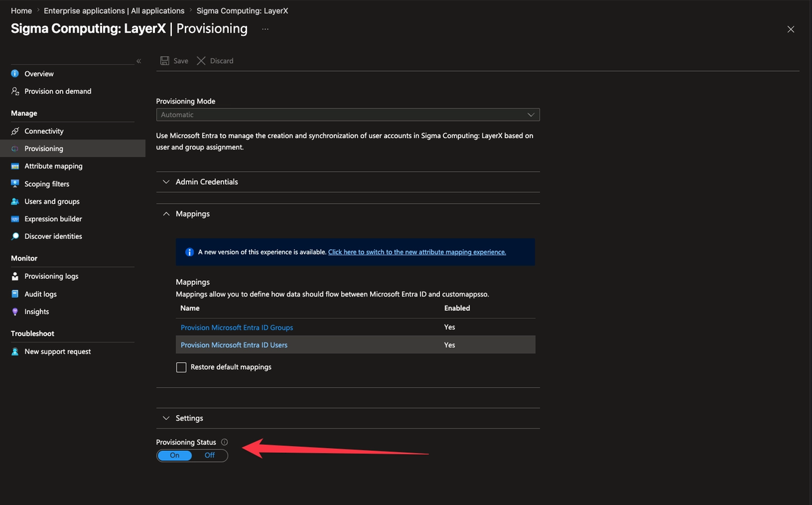This screenshot has width=812, height=505.
Task: Set Provisioning Status to Off
Action: [x=210, y=456]
